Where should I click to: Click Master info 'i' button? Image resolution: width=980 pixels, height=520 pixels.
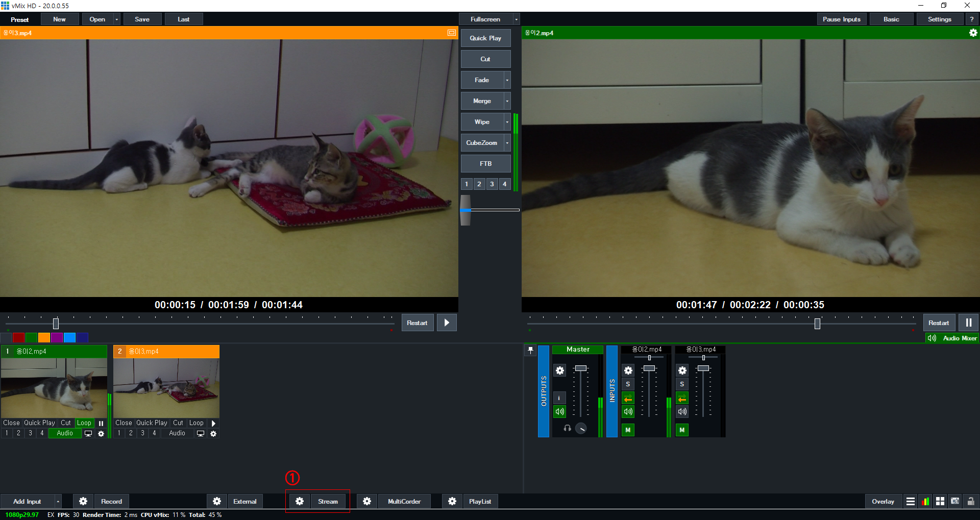click(559, 398)
